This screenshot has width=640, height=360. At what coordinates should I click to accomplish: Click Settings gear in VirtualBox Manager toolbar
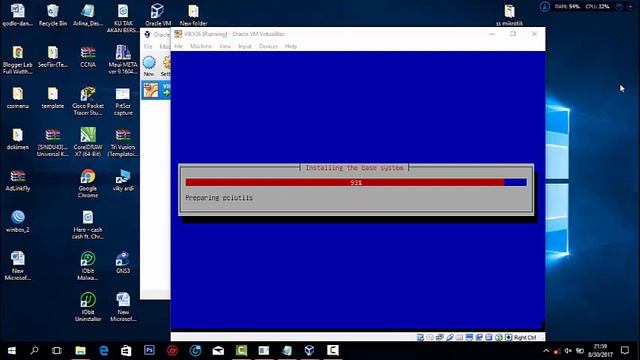click(166, 66)
